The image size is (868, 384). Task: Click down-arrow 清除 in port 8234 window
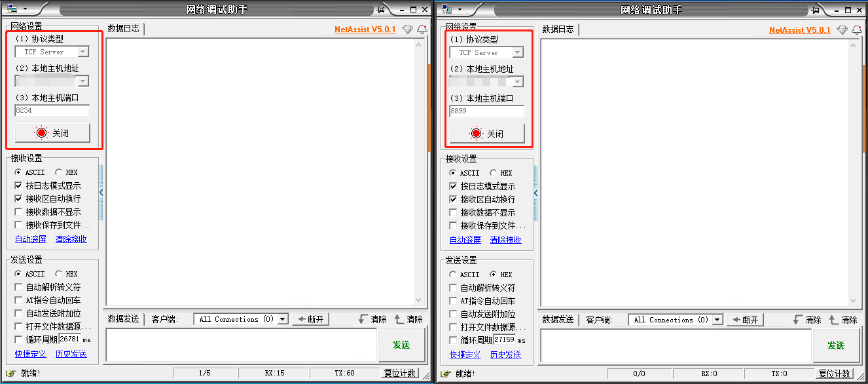pyautogui.click(x=373, y=319)
